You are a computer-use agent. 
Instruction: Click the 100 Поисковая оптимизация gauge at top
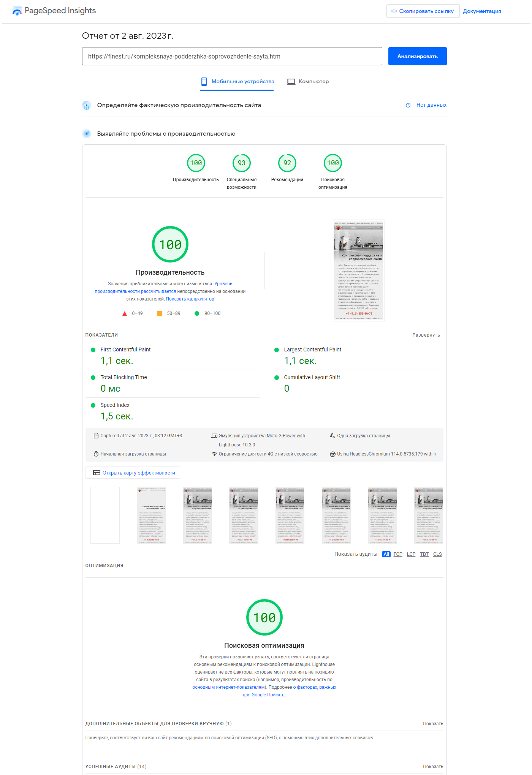point(333,163)
